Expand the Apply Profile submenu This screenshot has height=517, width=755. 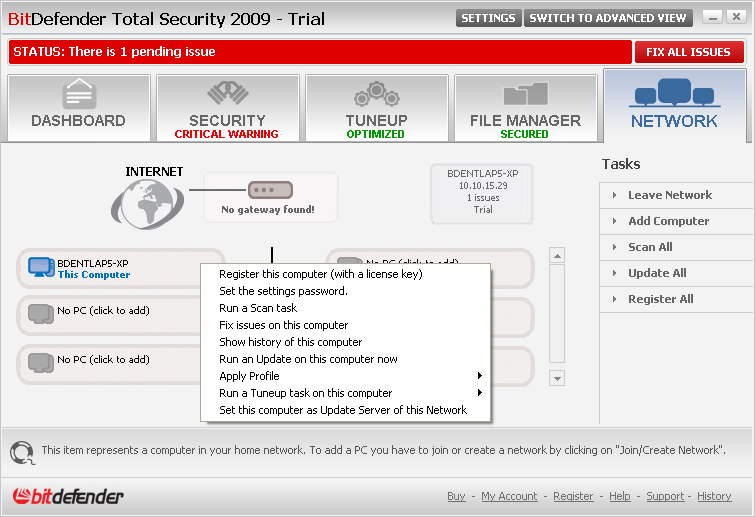tap(345, 376)
